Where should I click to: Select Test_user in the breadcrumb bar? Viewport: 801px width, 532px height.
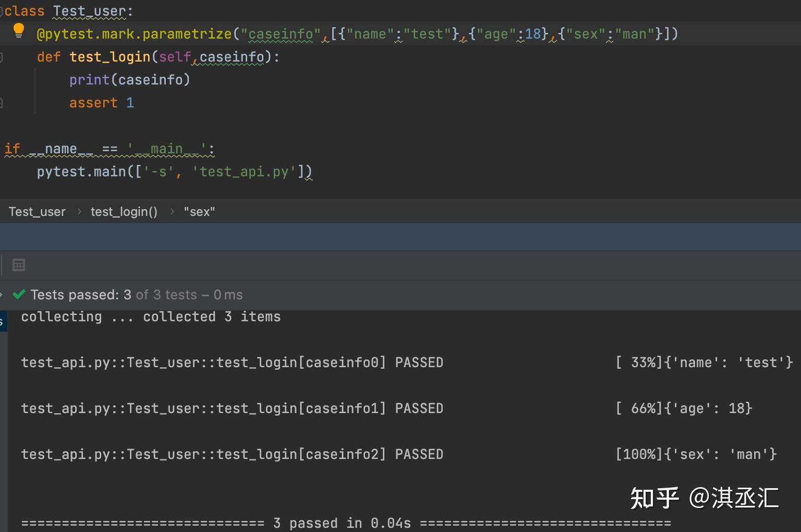pyautogui.click(x=37, y=212)
